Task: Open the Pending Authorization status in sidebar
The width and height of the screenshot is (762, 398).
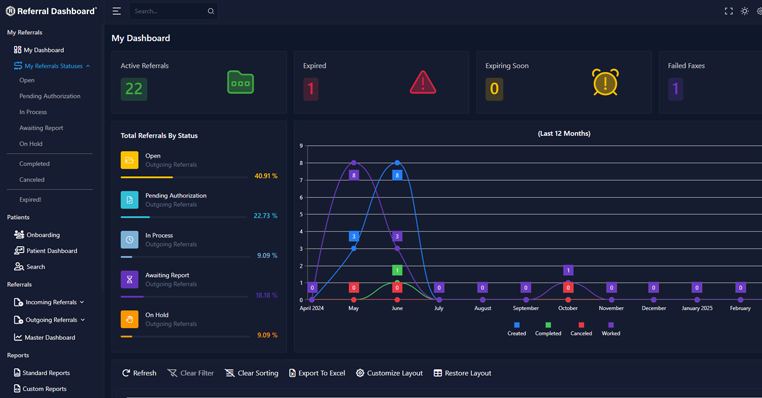Action: (50, 96)
